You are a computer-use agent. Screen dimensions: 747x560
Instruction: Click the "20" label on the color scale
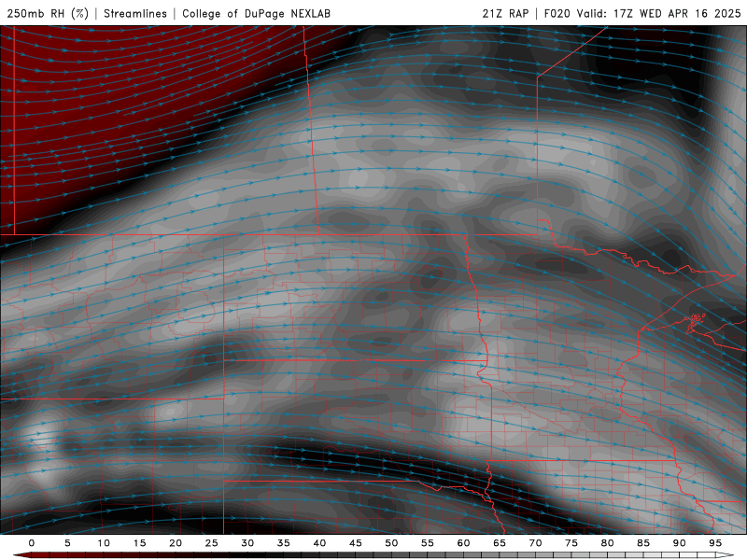pos(176,543)
